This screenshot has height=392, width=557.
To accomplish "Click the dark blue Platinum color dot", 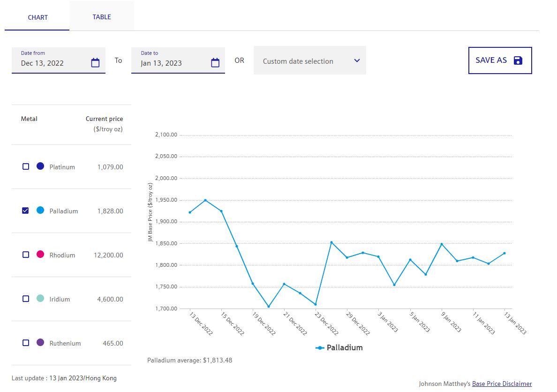I will 40,166.
